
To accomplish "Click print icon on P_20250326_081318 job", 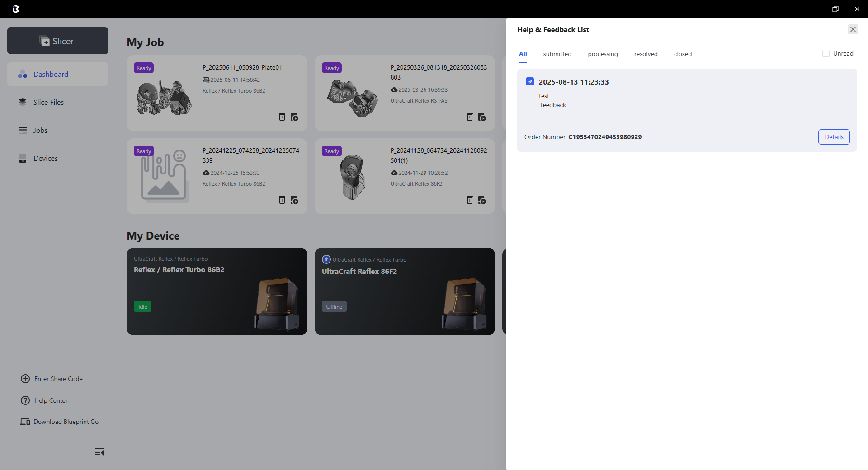I will 482,117.
